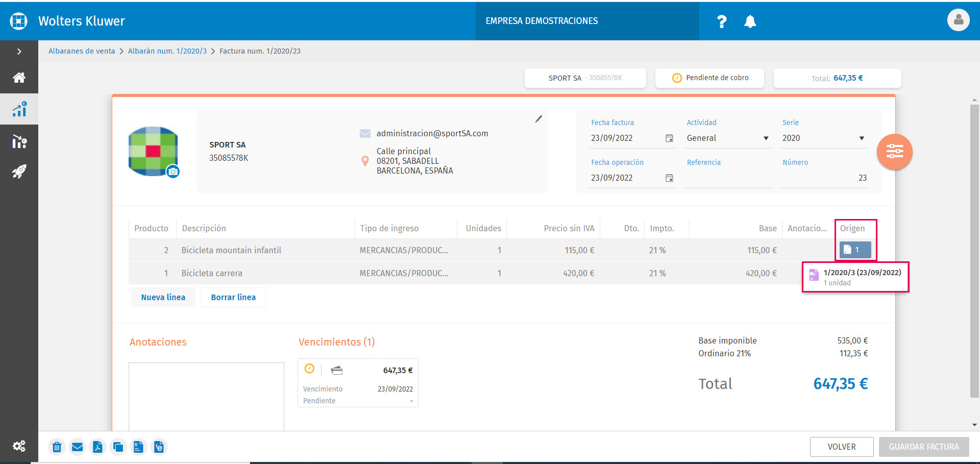The width and height of the screenshot is (980, 464).
Task: Create rectifying invoice (R document icon)
Action: (138, 447)
